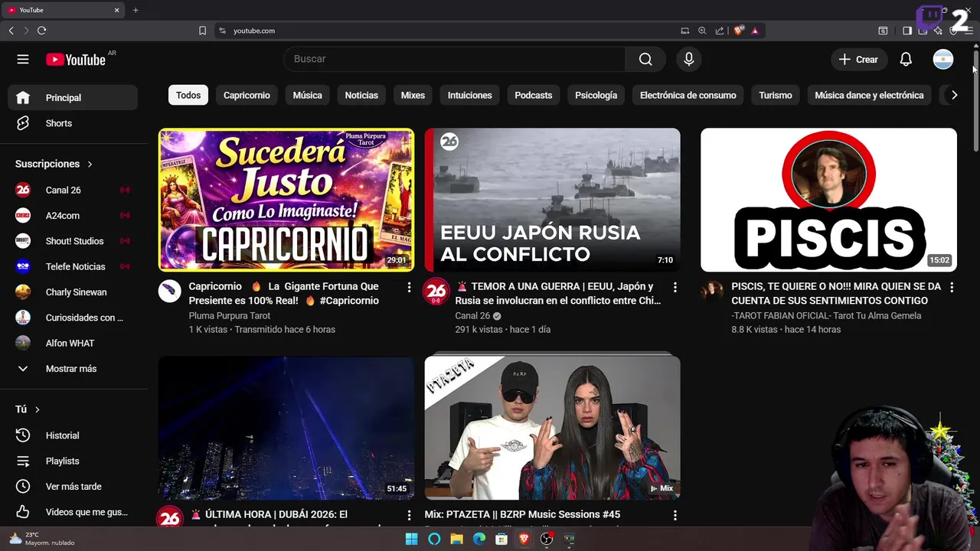Click the Canal 26 avatar under video
The image size is (980, 551).
pyautogui.click(x=436, y=291)
